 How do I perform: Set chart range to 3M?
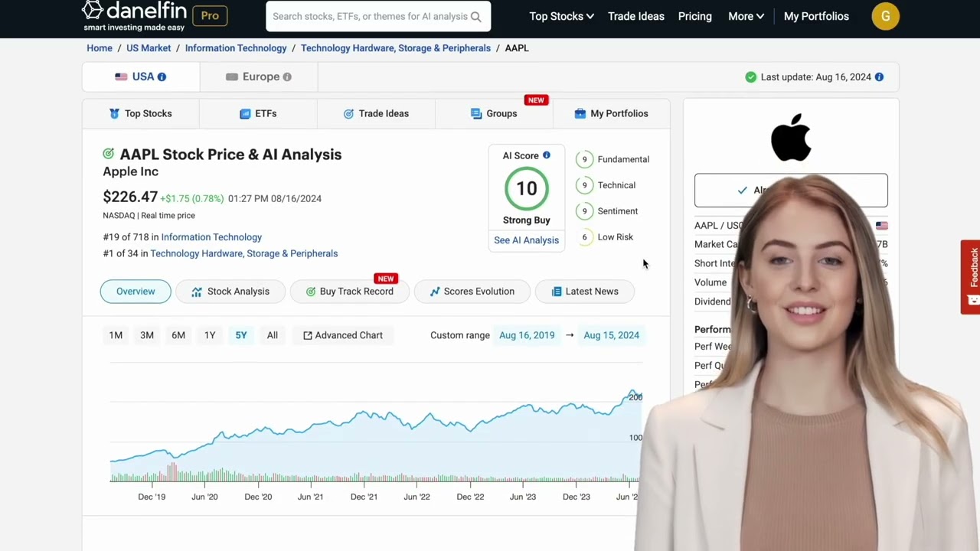pos(147,335)
